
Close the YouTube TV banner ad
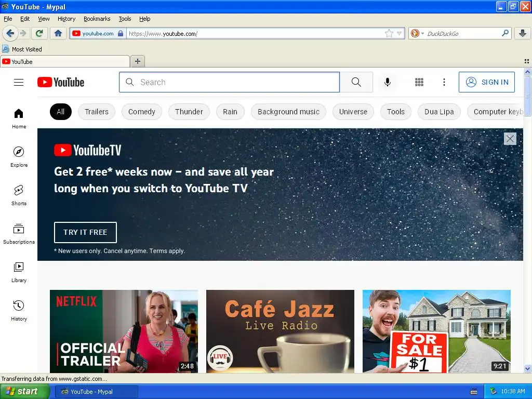coord(510,138)
